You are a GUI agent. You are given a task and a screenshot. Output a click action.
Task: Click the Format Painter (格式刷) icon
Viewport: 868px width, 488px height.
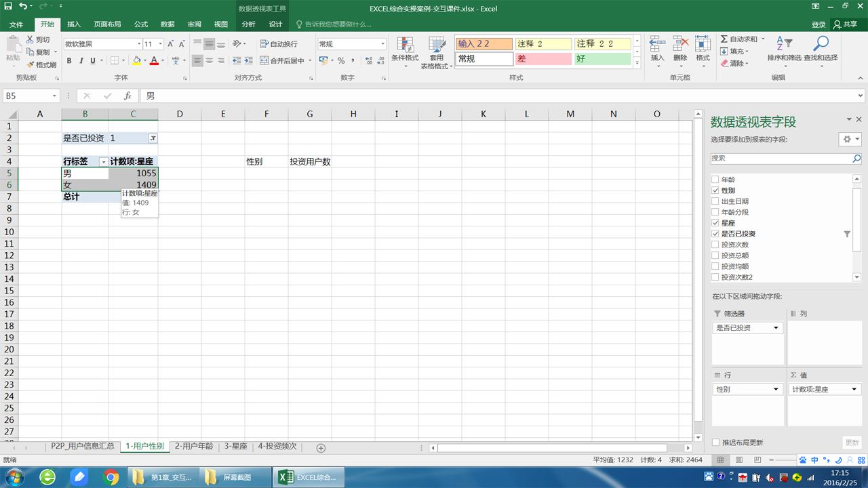pyautogui.click(x=30, y=65)
